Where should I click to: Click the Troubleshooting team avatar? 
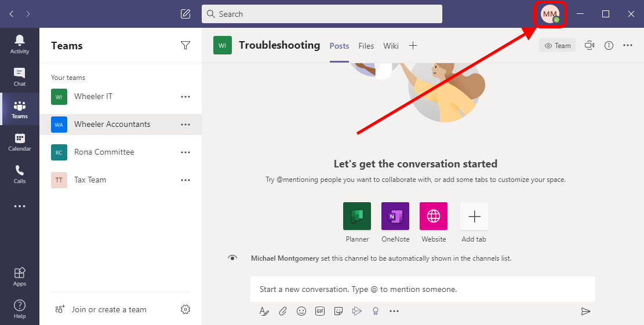click(222, 46)
